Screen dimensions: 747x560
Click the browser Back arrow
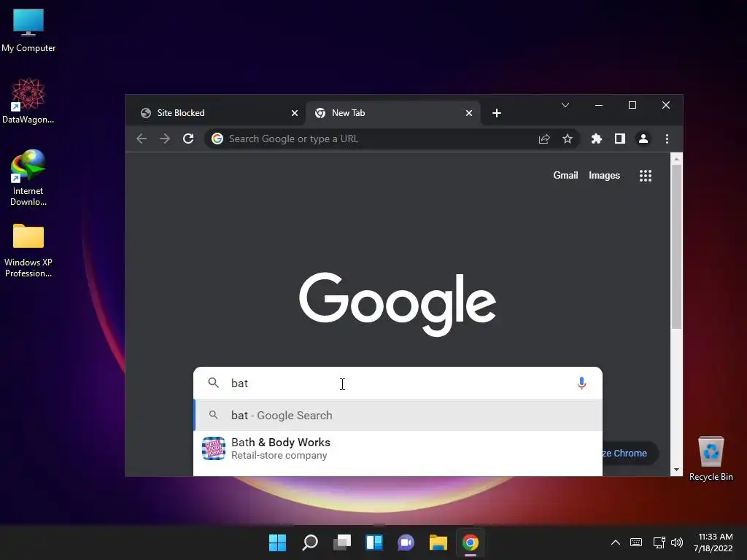point(142,139)
